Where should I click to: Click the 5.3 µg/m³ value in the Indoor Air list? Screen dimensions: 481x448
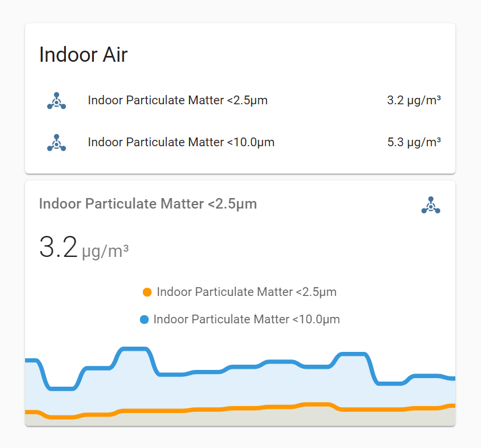[x=413, y=142]
